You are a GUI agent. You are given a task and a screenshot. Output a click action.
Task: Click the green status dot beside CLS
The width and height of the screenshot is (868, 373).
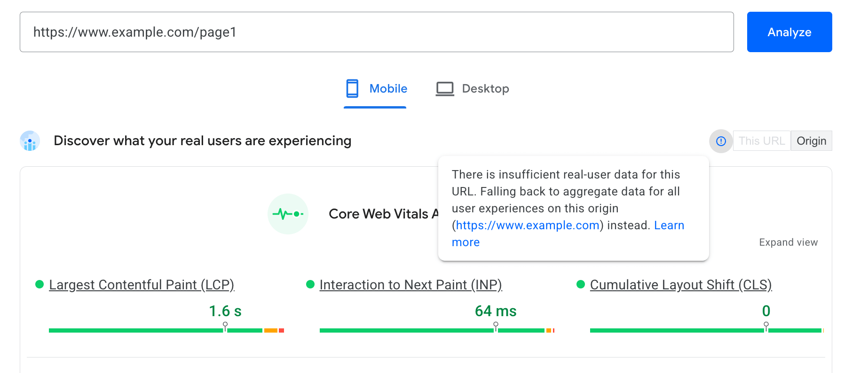[x=580, y=284]
